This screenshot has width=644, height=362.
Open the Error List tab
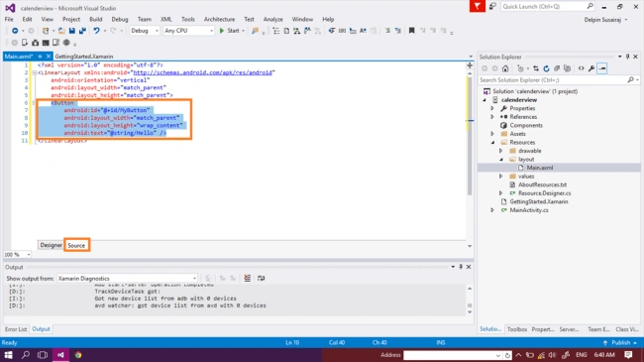16,329
